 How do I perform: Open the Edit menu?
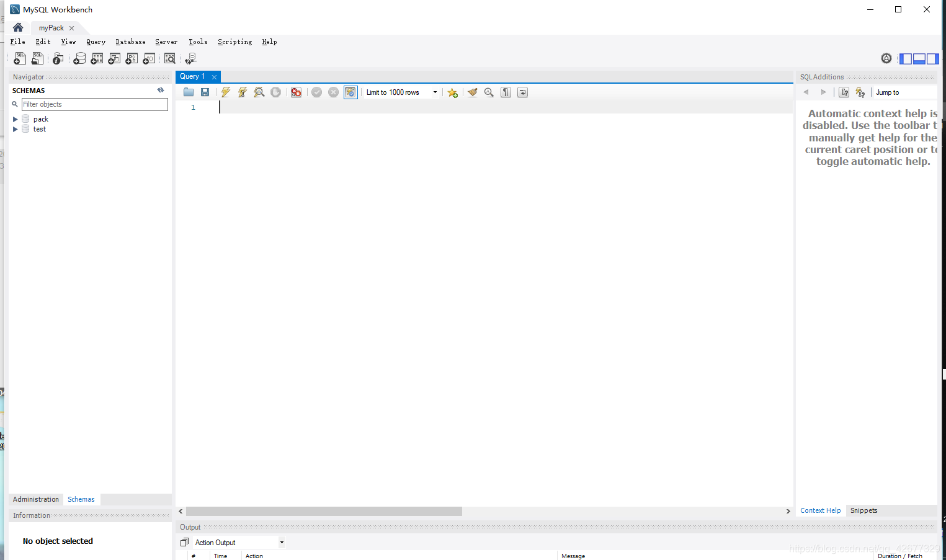pos(43,42)
